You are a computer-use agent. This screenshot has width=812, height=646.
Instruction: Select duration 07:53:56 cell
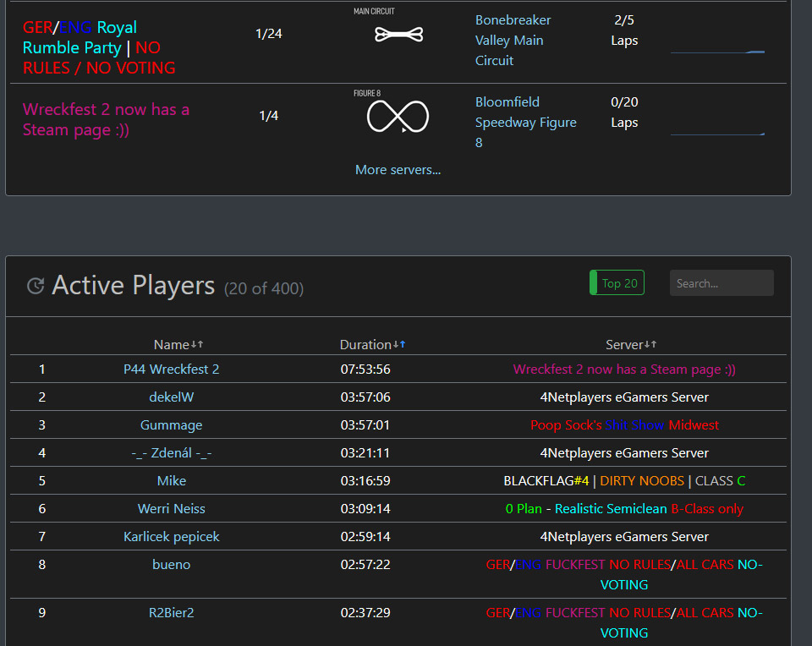[x=365, y=369]
